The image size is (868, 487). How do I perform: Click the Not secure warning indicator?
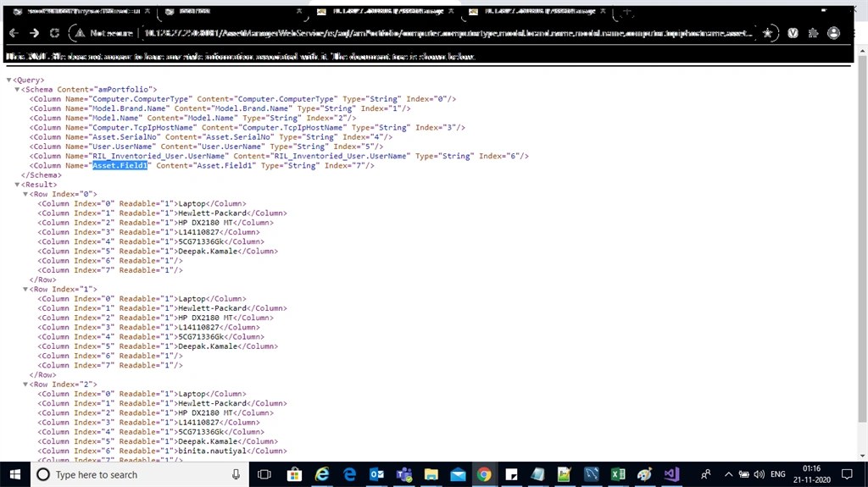(x=104, y=33)
